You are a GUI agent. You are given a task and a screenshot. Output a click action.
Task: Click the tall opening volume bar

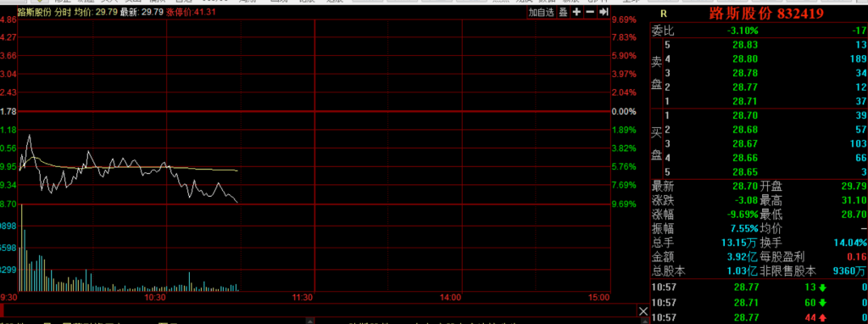21,248
